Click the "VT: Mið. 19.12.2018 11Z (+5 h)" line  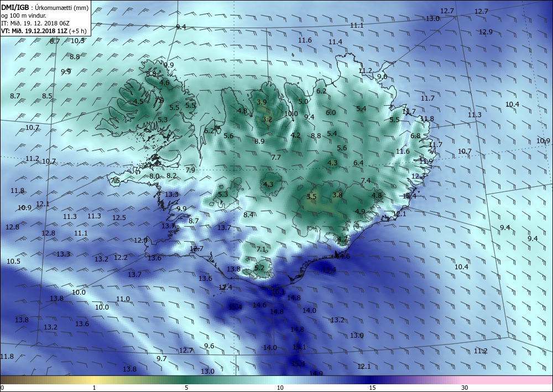pyautogui.click(x=44, y=30)
